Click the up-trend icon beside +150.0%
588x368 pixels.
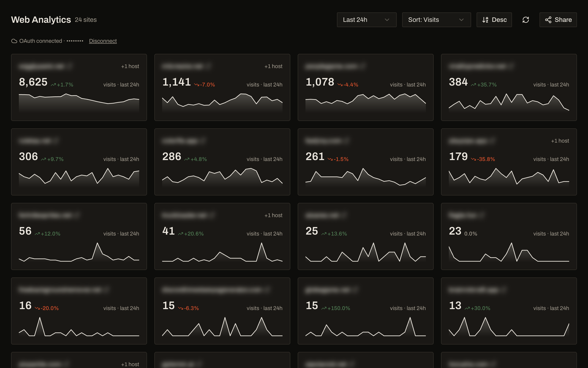pyautogui.click(x=324, y=308)
